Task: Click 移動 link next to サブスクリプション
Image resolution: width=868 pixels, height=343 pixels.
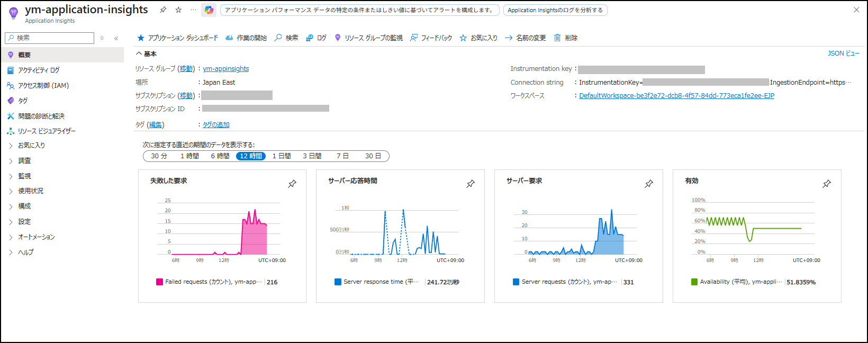Action: point(186,96)
